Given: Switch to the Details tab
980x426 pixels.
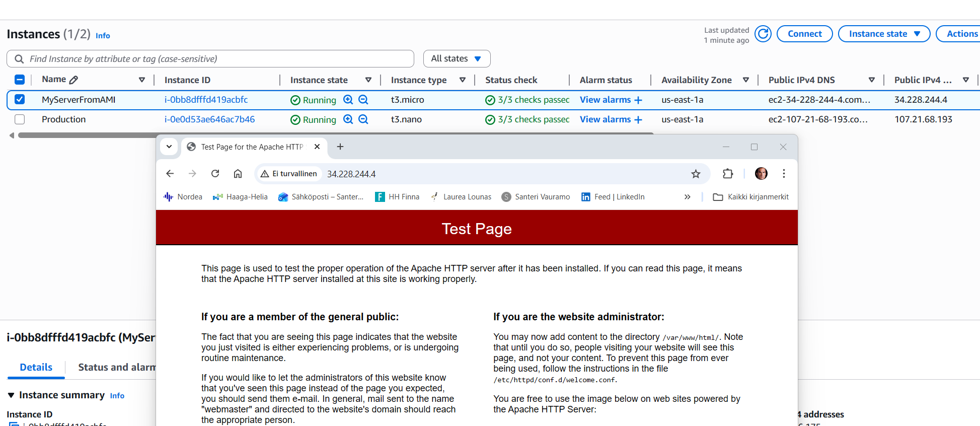Looking at the screenshot, I should coord(36,367).
